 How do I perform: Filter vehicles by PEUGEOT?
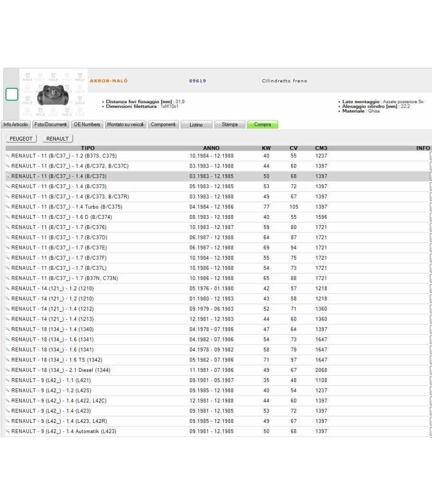coord(21,139)
